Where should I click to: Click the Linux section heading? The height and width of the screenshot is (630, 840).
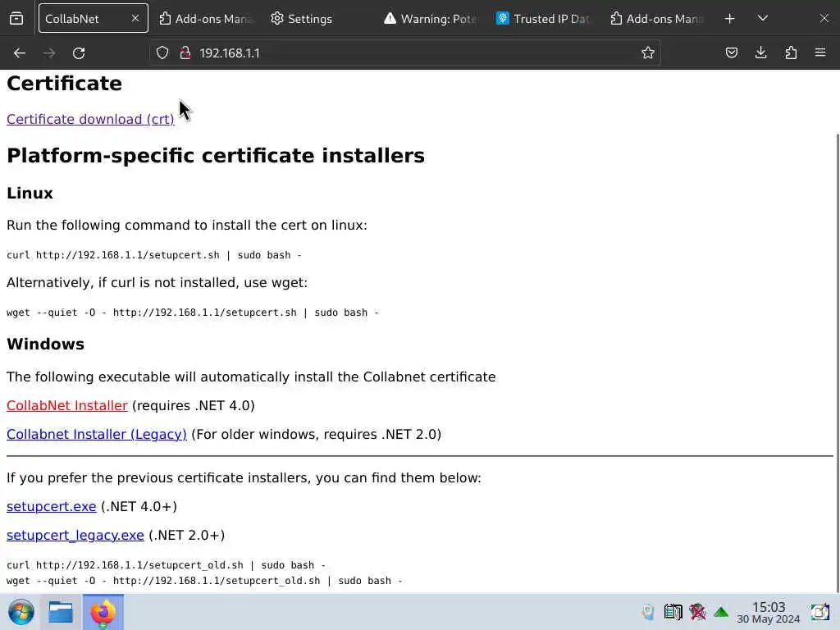[30, 194]
